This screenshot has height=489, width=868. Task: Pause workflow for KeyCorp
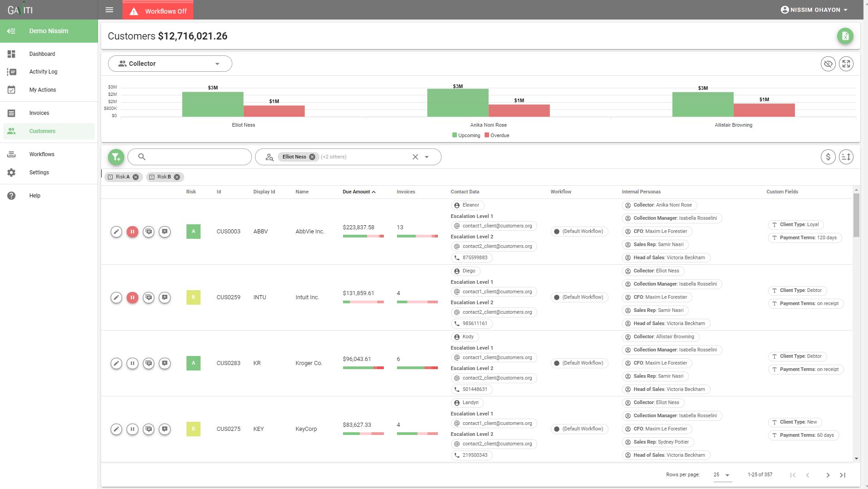pos(132,429)
